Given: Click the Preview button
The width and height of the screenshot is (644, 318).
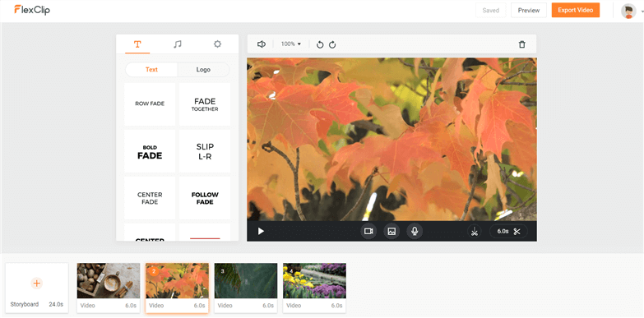Looking at the screenshot, I should tap(529, 10).
